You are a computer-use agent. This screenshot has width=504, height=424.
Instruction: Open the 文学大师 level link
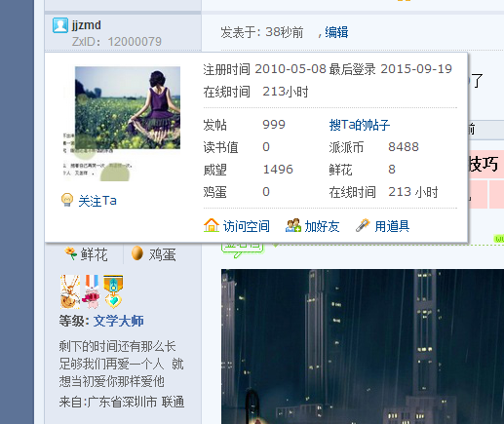[119, 321]
